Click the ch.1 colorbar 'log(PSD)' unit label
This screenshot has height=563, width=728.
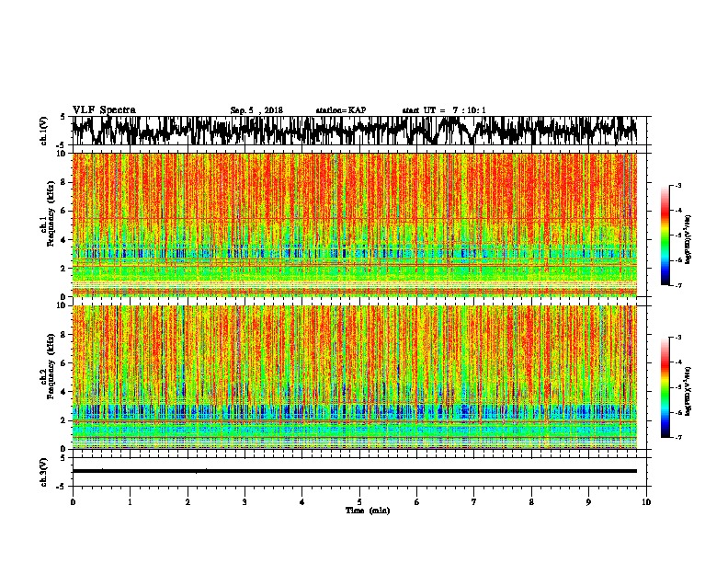(688, 239)
